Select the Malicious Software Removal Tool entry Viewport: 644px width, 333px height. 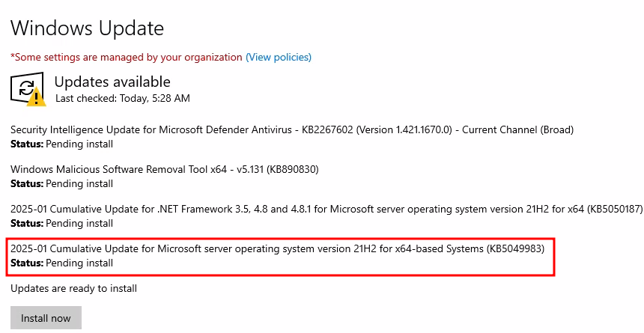(164, 169)
